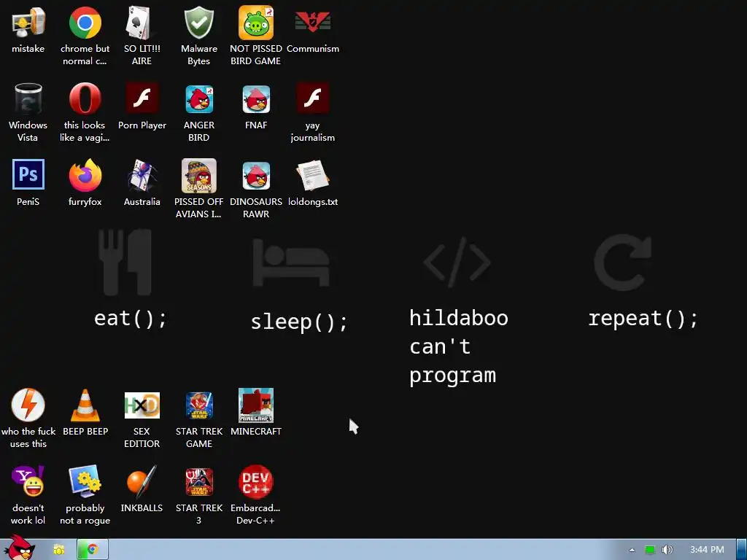Open the 'Windows Vista' recycle bin icon
The image size is (747, 560).
(28, 99)
